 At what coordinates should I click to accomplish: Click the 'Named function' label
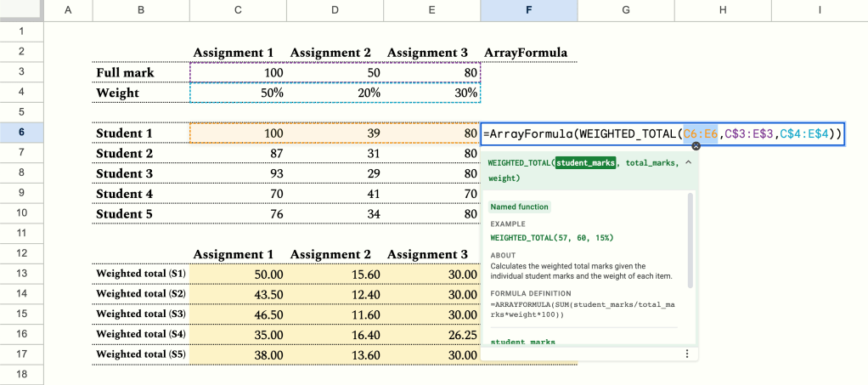(520, 207)
